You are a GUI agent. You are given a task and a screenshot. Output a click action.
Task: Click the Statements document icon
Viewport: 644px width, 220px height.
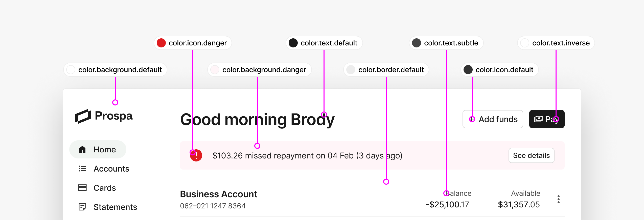(x=82, y=207)
